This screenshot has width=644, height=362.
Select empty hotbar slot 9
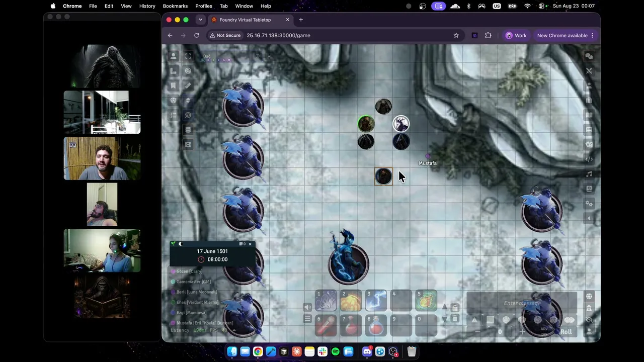(401, 325)
